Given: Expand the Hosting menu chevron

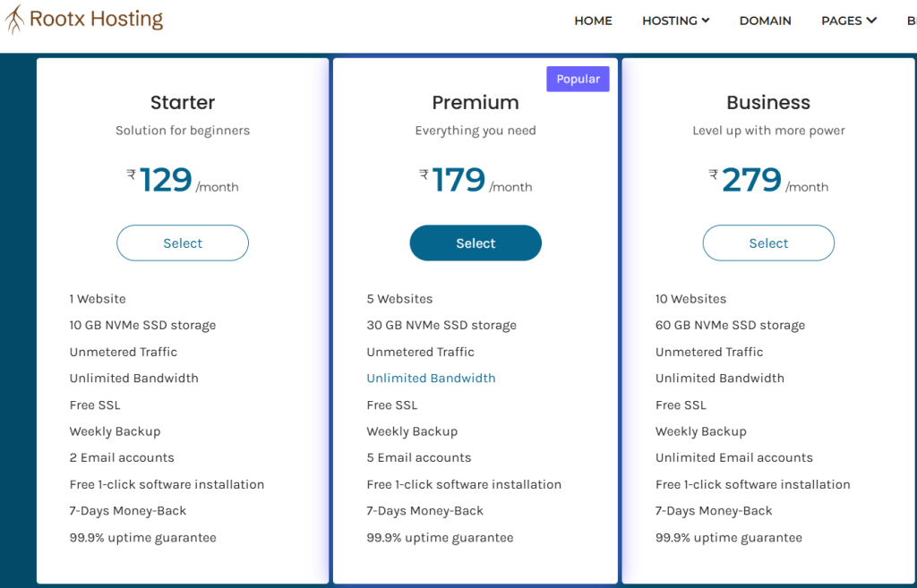Looking at the screenshot, I should (706, 21).
